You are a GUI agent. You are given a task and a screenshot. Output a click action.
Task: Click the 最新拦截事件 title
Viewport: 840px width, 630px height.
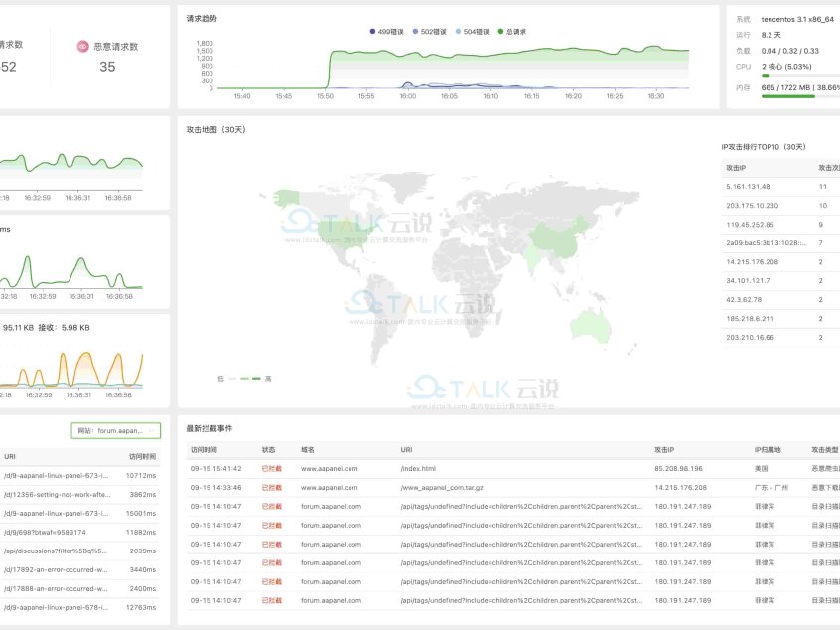(210, 428)
